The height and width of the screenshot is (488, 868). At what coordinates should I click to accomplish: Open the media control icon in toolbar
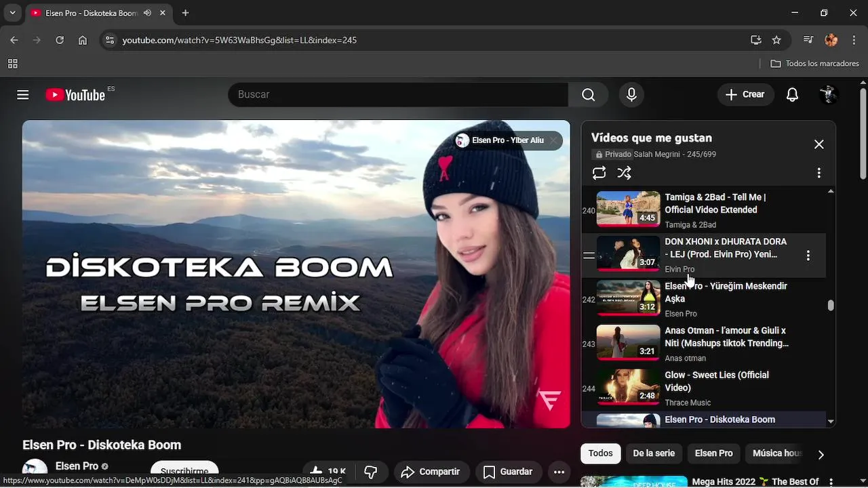pos(808,40)
